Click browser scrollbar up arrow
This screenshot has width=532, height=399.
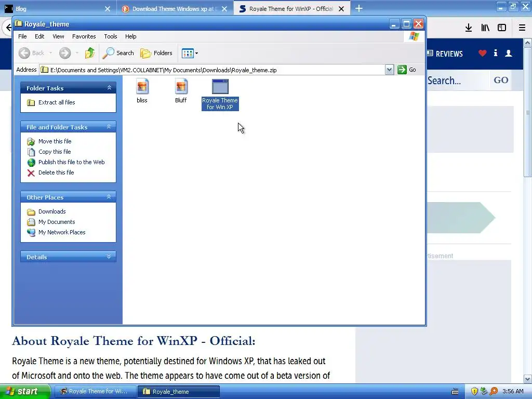coord(528,43)
